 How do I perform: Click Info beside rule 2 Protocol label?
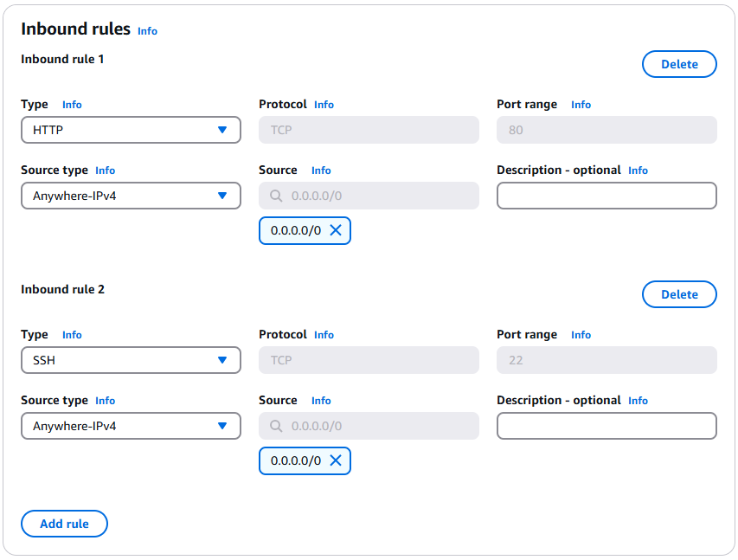324,334
